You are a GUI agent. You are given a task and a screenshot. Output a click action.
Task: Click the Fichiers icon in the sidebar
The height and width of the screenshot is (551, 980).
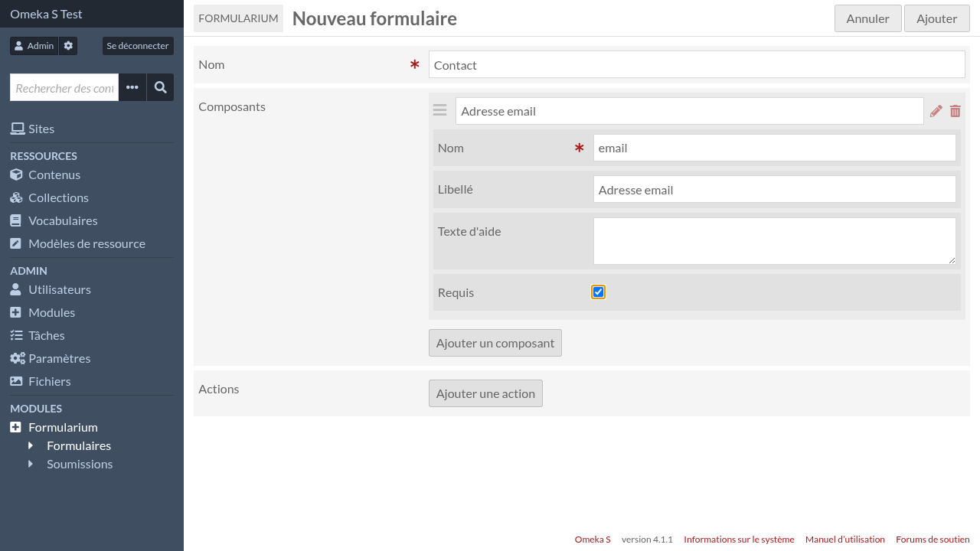click(15, 381)
